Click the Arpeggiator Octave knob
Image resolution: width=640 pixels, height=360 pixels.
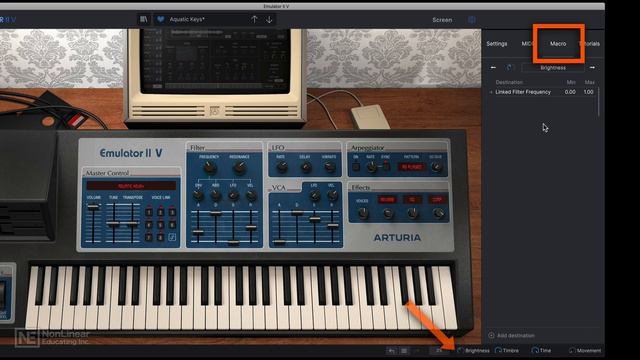tap(436, 167)
